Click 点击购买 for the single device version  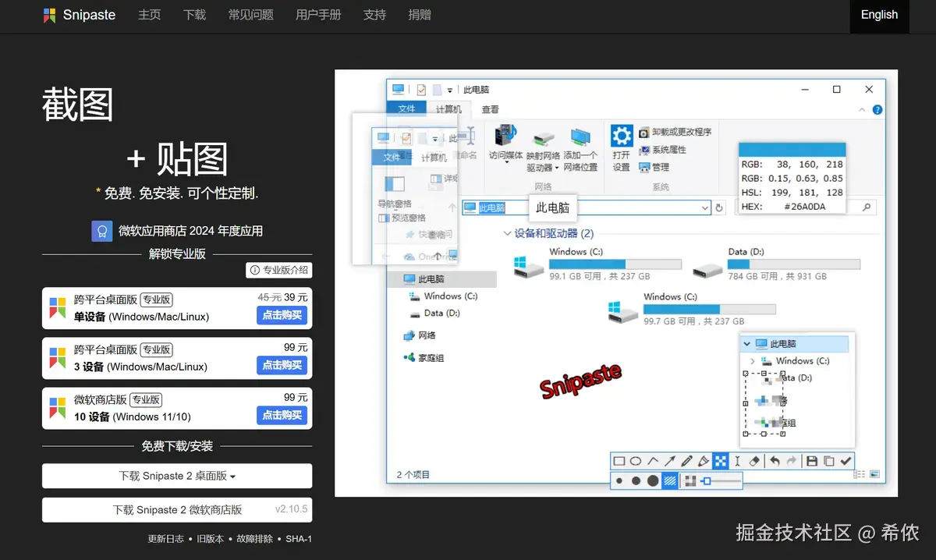[x=282, y=315]
